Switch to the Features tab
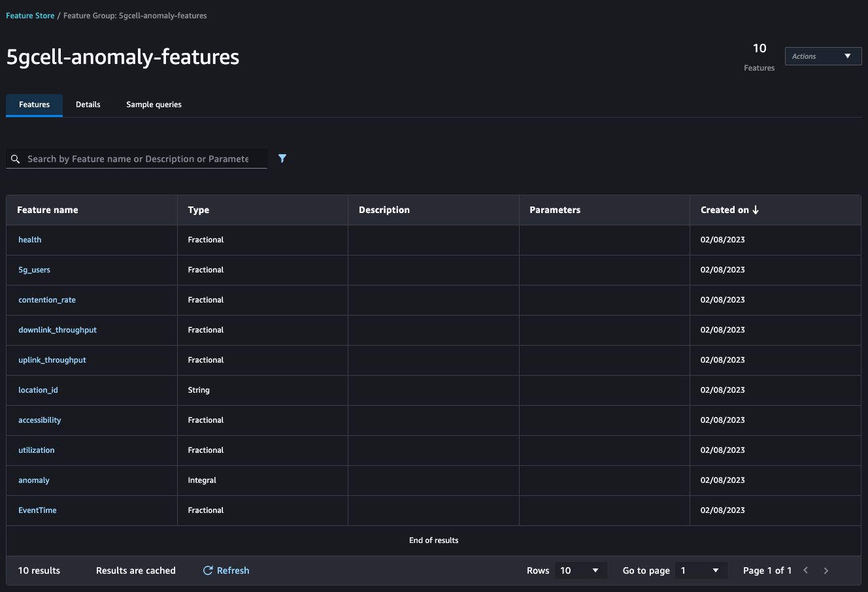The height and width of the screenshot is (592, 868). [x=34, y=105]
